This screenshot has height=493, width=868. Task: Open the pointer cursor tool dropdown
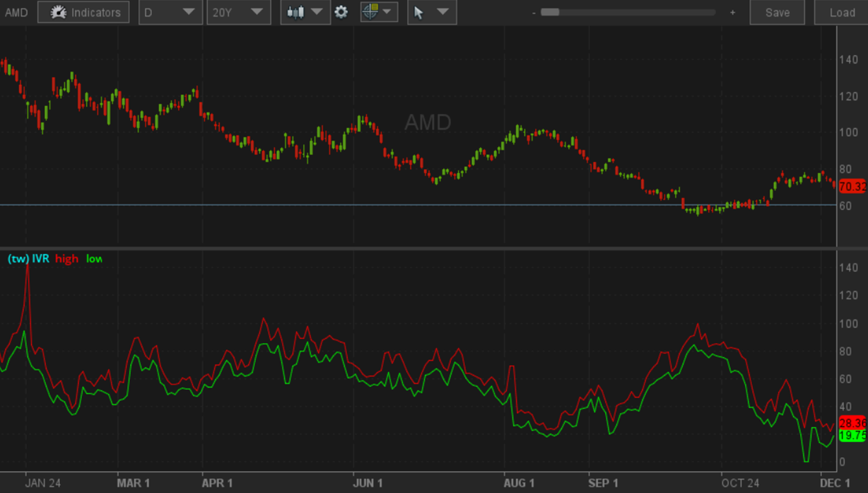coord(432,12)
